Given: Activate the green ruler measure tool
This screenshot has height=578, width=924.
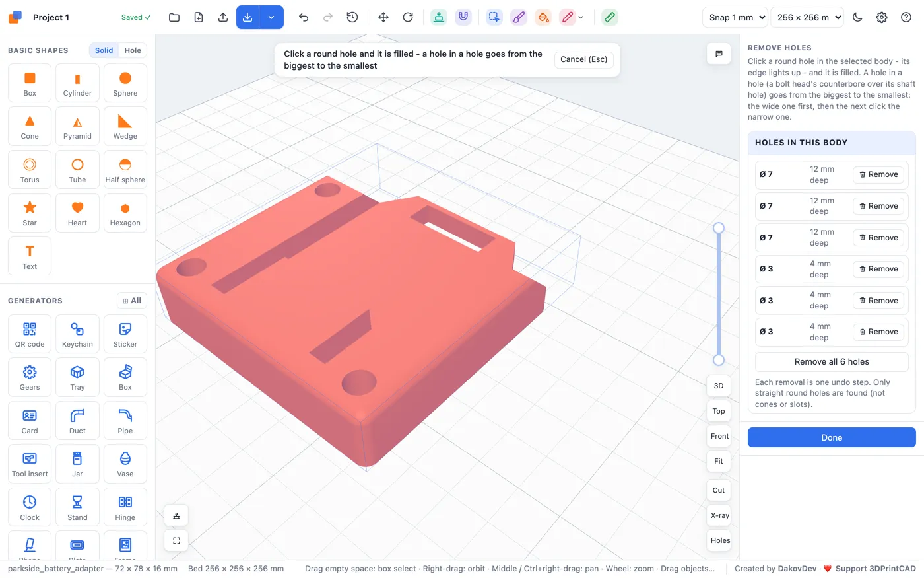Looking at the screenshot, I should pyautogui.click(x=610, y=17).
